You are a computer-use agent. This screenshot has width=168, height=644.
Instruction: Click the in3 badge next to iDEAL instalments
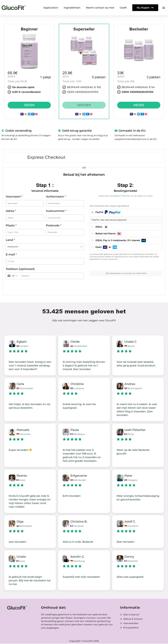(x=143, y=240)
